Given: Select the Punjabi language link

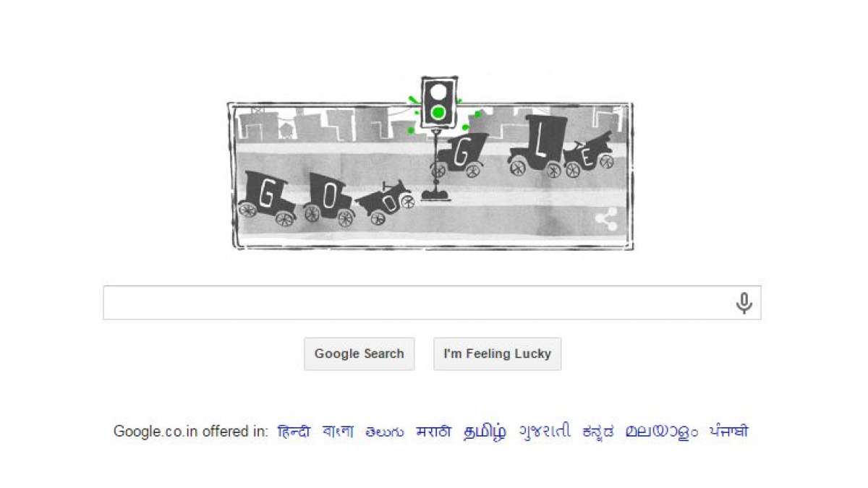Looking at the screenshot, I should click(x=729, y=432).
